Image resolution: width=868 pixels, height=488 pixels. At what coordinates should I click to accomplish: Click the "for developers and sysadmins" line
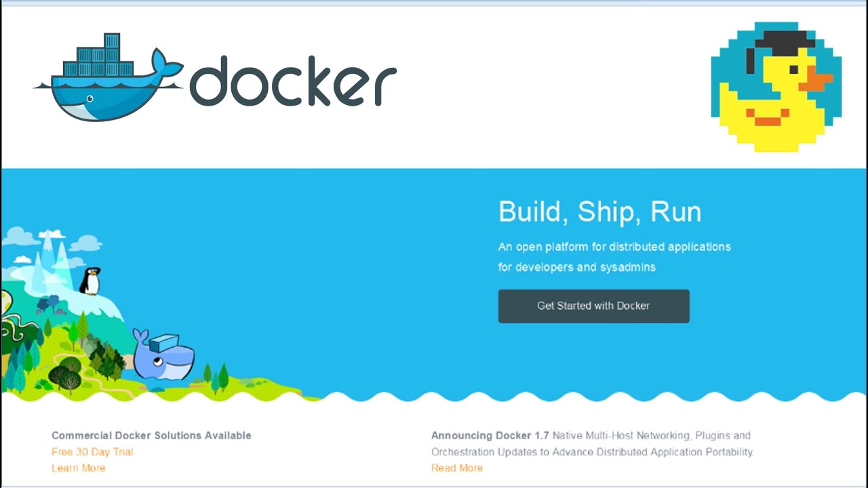[x=577, y=268]
